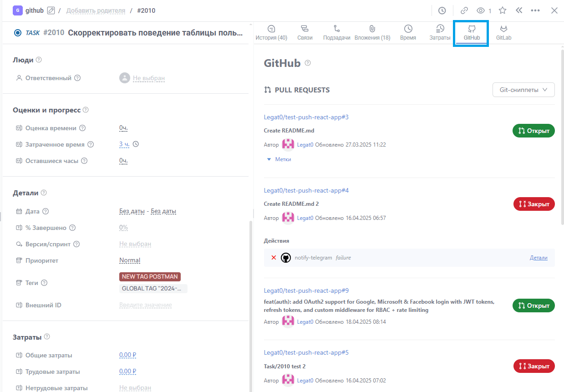Click the GLOBAL TAG "2024-… tag
This screenshot has height=392, width=564.
(x=153, y=289)
